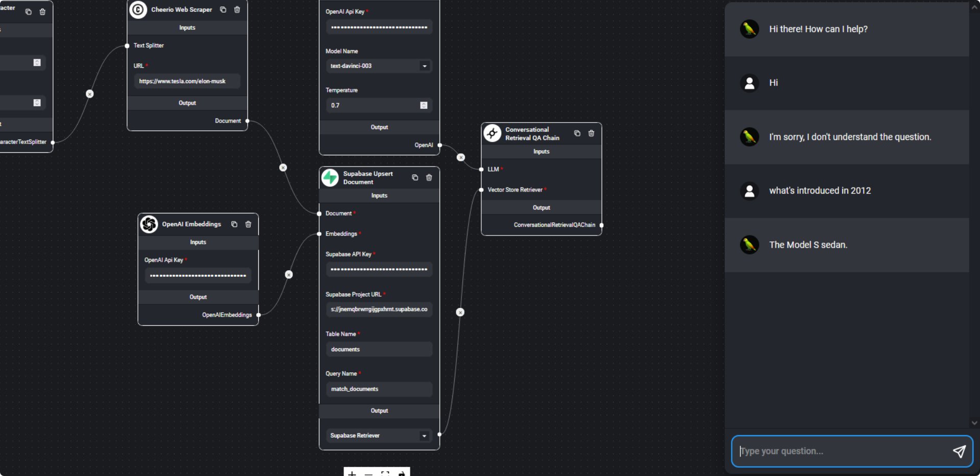This screenshot has width=980, height=476.
Task: Zoom in on the canvas
Action: click(352, 473)
